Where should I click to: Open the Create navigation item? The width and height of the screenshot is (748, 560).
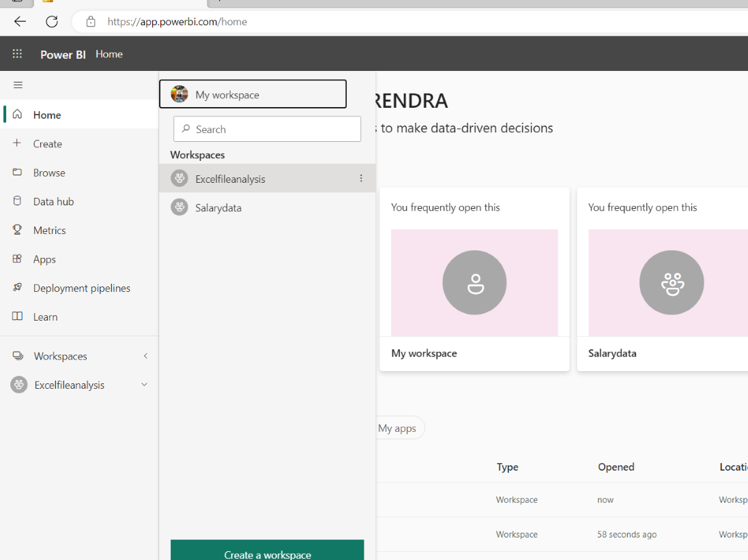click(x=80, y=143)
